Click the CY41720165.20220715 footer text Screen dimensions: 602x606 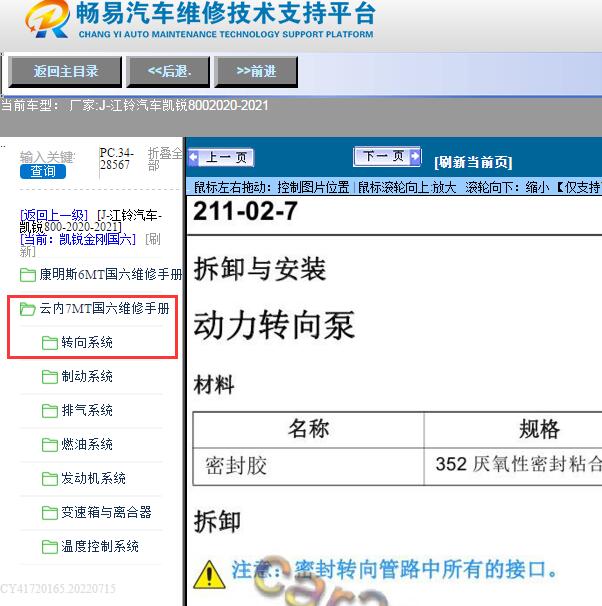58,589
